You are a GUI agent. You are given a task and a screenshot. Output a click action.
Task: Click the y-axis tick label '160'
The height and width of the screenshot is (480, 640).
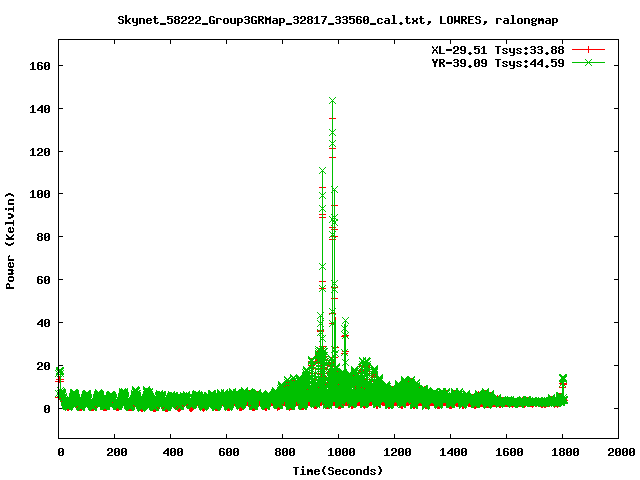pos(40,66)
